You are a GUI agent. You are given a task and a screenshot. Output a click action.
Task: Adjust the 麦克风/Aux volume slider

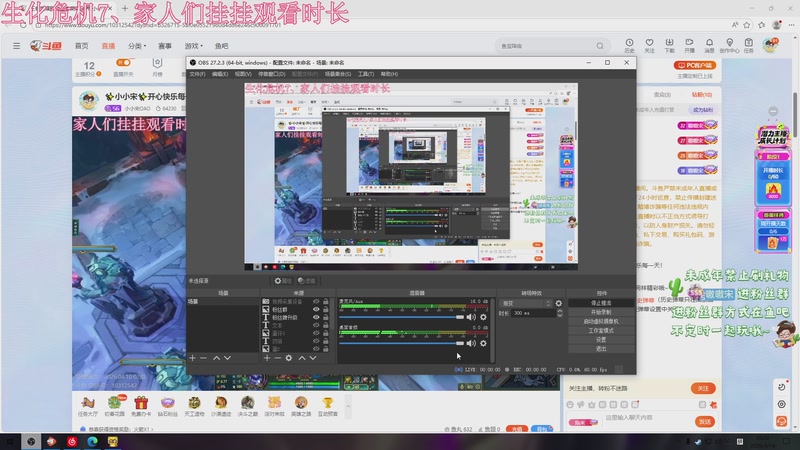(x=402, y=317)
